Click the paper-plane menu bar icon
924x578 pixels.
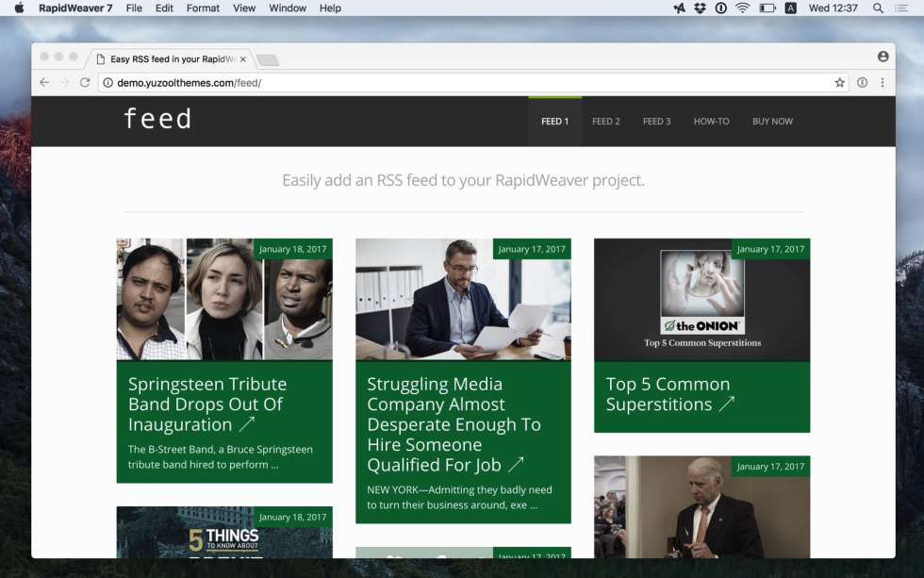click(680, 8)
